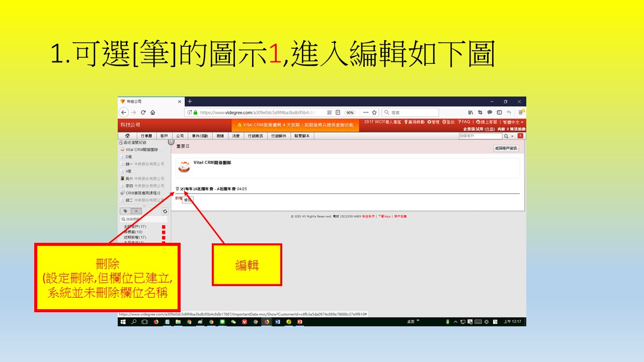This screenshot has width=644, height=362.
Task: Click the 新增 link under the date entry
Action: click(x=179, y=198)
